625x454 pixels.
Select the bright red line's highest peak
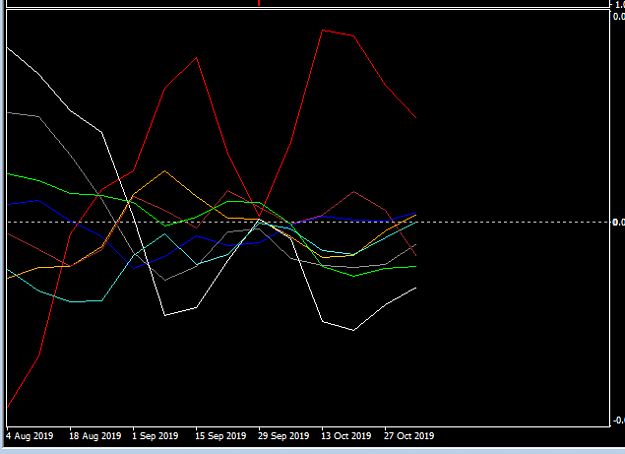coord(322,30)
